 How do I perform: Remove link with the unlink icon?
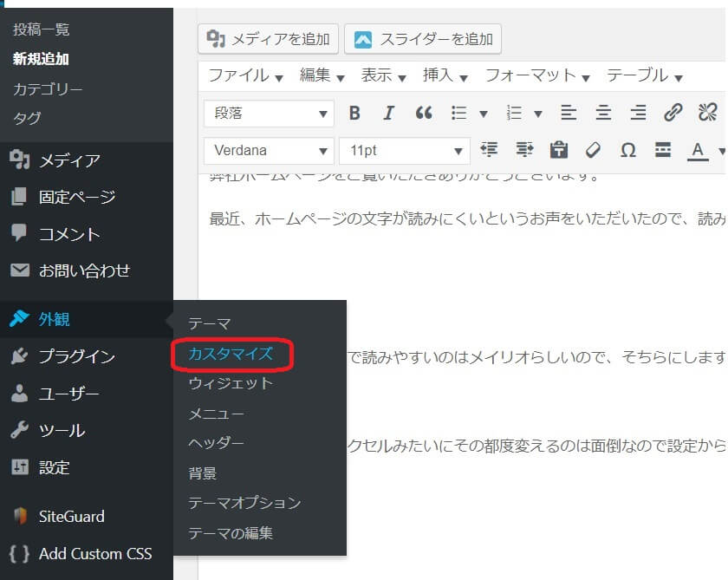(x=707, y=113)
